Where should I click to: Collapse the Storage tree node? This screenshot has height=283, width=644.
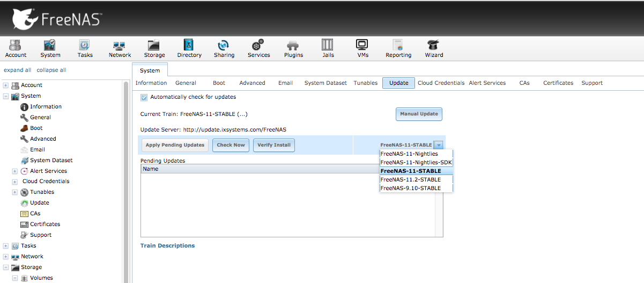[x=6, y=267]
